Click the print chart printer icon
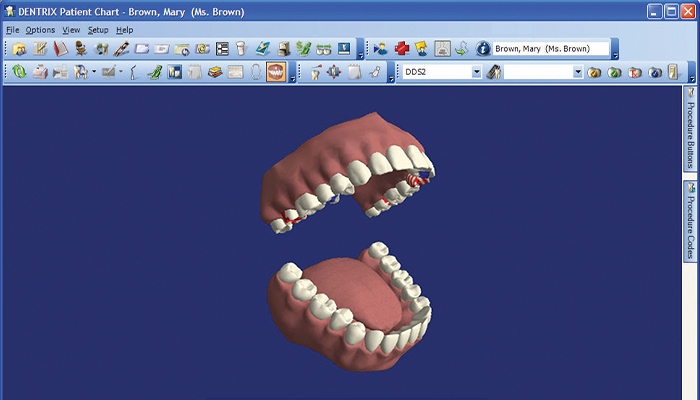The height and width of the screenshot is (400, 700). 40,72
